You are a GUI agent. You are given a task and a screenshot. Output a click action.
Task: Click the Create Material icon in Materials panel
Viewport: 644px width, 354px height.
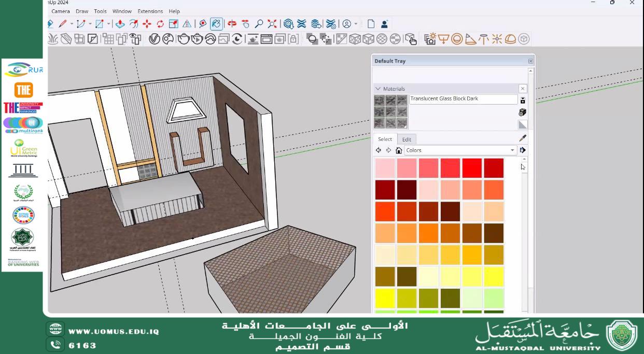tap(522, 112)
